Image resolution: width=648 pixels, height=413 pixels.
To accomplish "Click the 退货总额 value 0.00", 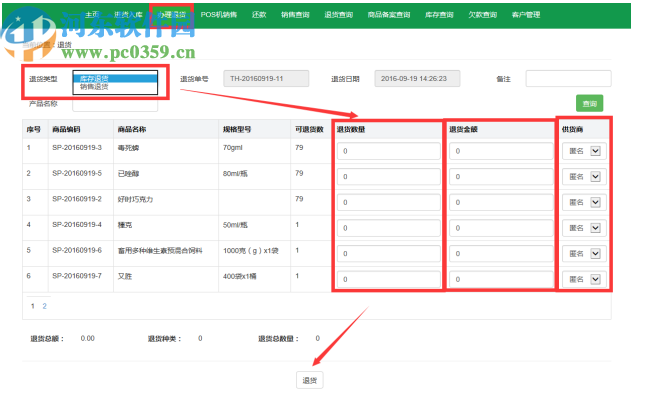I will [x=88, y=338].
